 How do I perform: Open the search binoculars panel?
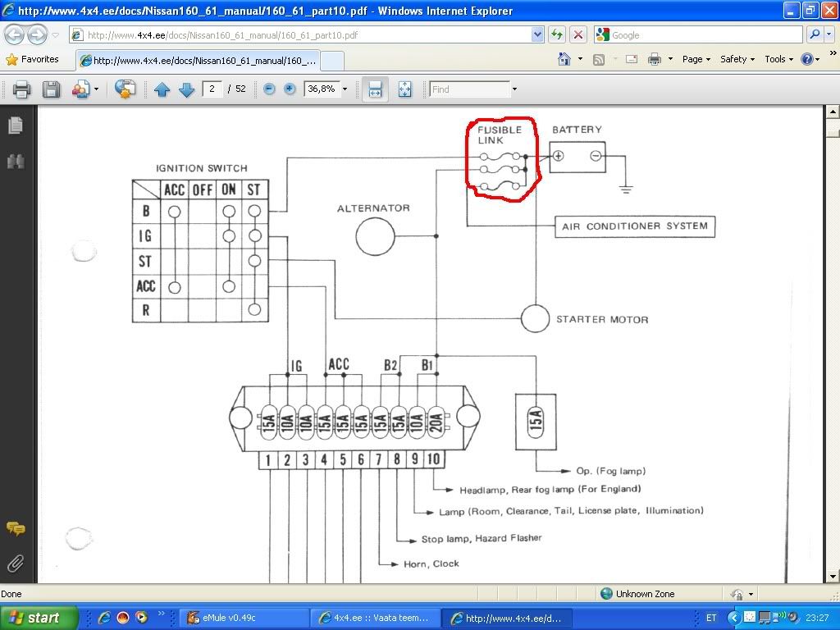[15, 161]
